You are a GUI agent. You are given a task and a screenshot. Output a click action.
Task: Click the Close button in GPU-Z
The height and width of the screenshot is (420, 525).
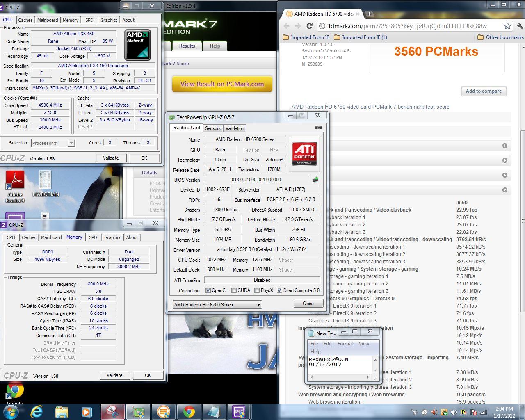(308, 304)
